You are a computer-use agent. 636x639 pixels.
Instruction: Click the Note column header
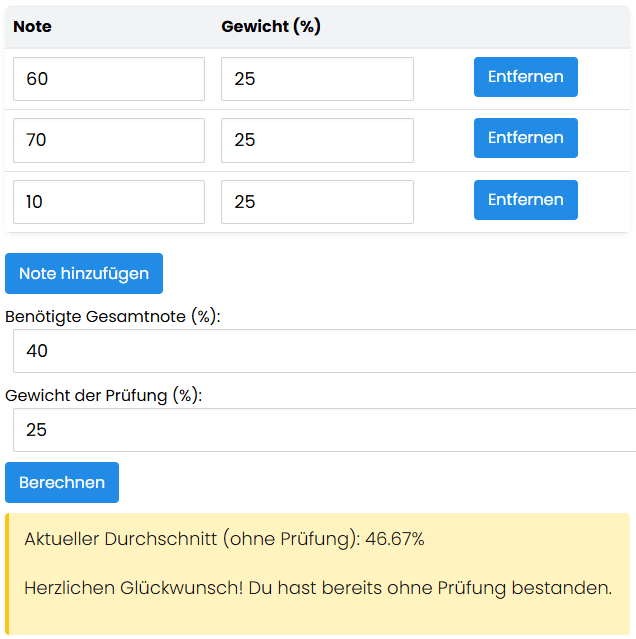(x=32, y=27)
